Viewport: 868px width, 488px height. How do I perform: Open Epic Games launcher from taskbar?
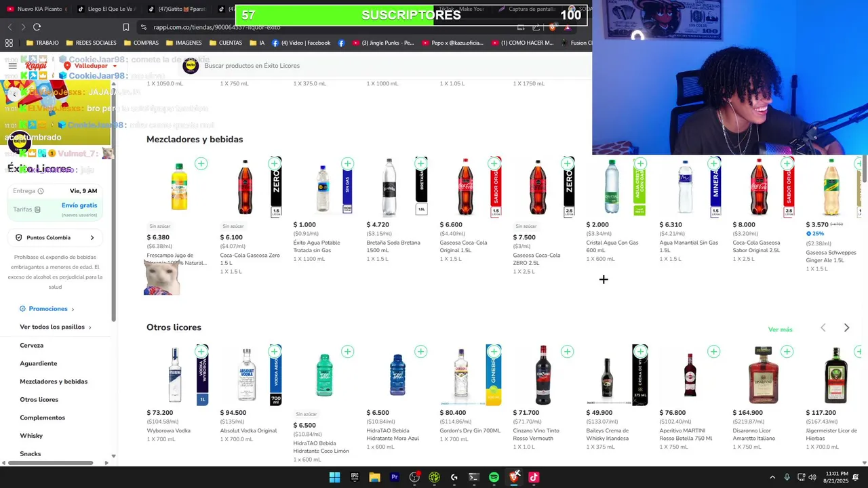354,477
